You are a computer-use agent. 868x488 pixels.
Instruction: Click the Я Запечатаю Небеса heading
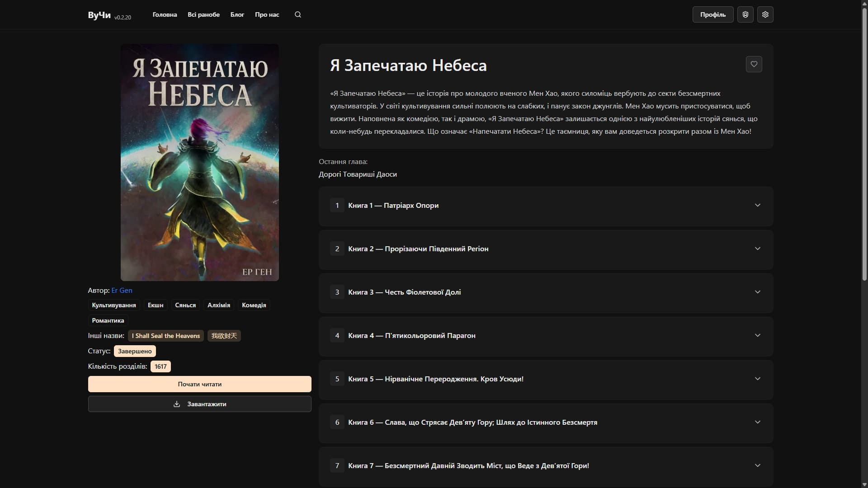408,66
